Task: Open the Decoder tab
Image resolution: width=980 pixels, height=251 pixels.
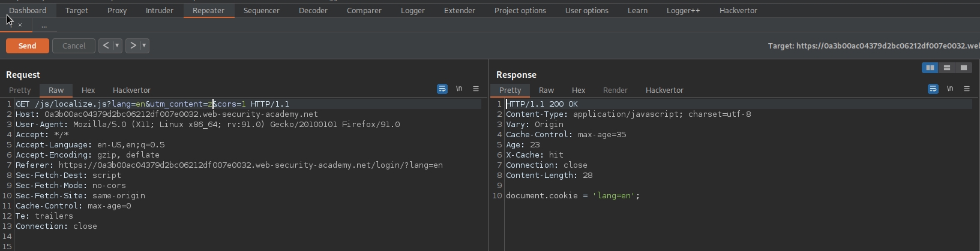Action: (x=313, y=10)
